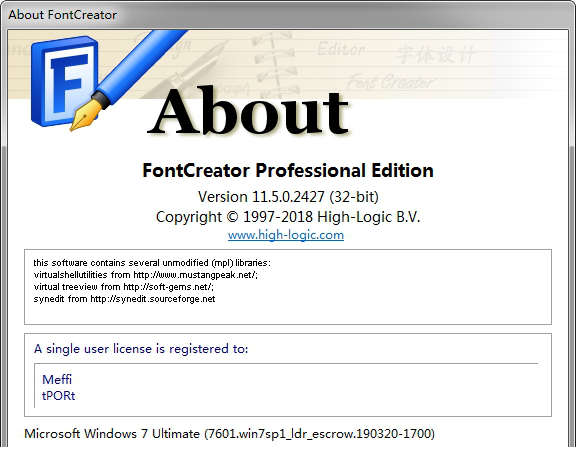
Task: Click the large 'About' banner heading
Action: pos(248,111)
